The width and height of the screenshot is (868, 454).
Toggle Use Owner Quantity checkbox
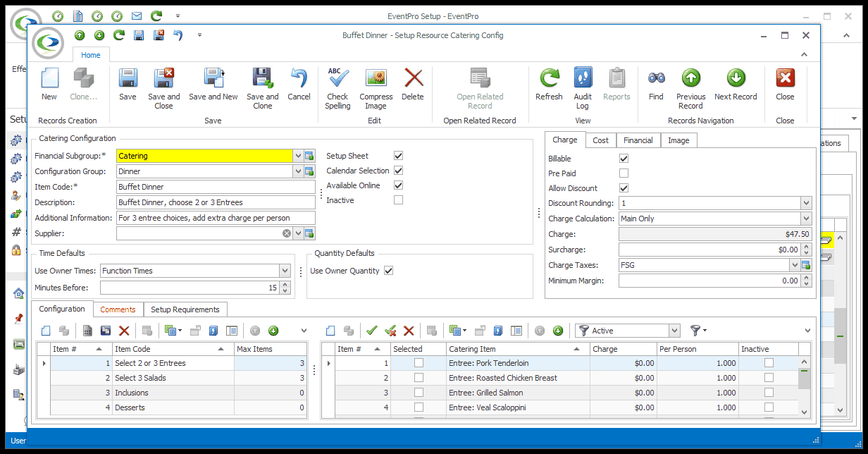point(388,271)
